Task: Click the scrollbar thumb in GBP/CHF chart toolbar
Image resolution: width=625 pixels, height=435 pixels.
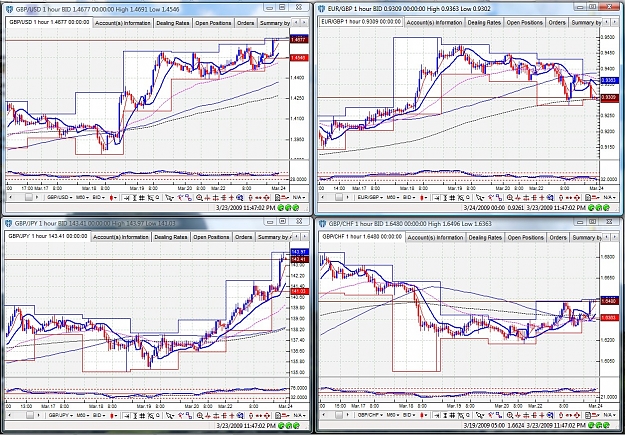Action: [x=339, y=415]
